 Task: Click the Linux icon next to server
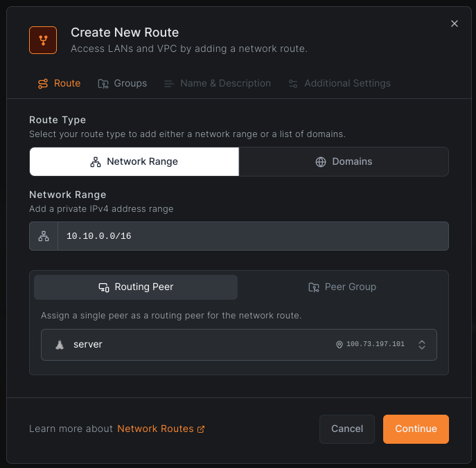point(60,345)
